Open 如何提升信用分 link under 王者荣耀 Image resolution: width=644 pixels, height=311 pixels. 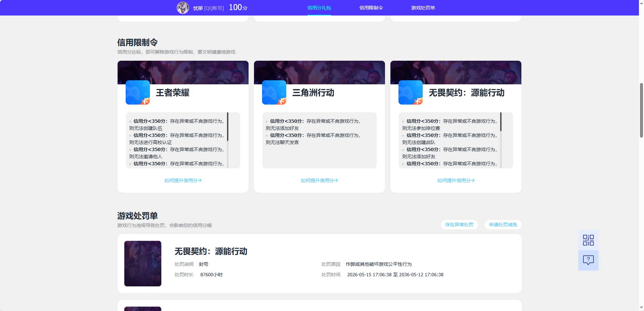click(183, 180)
